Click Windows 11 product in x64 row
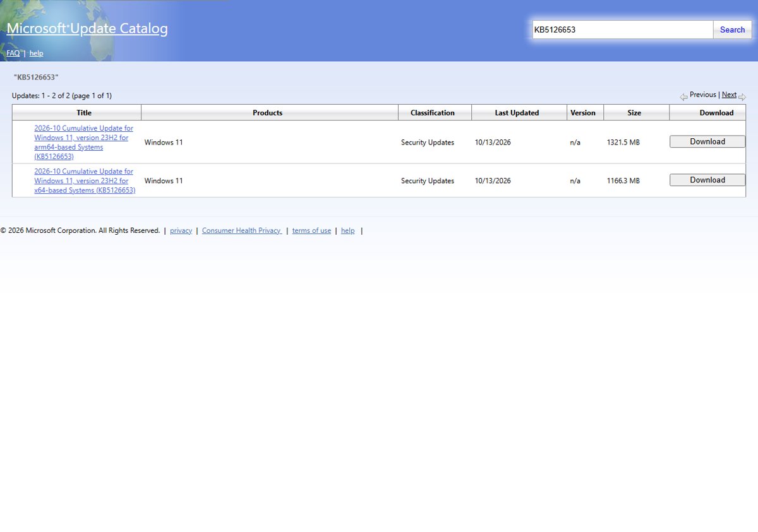 point(164,181)
